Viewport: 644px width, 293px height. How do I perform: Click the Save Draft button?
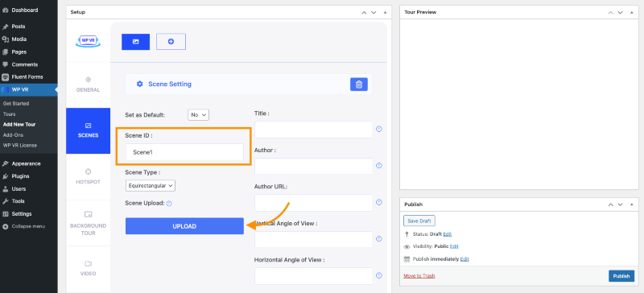click(419, 221)
